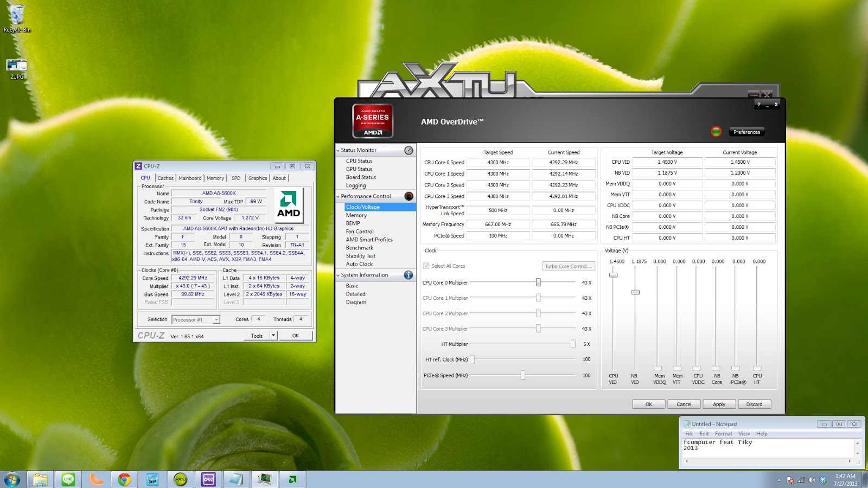Launch Google Chrome from taskbar
Viewport: 868px width, 488px height.
tap(124, 479)
